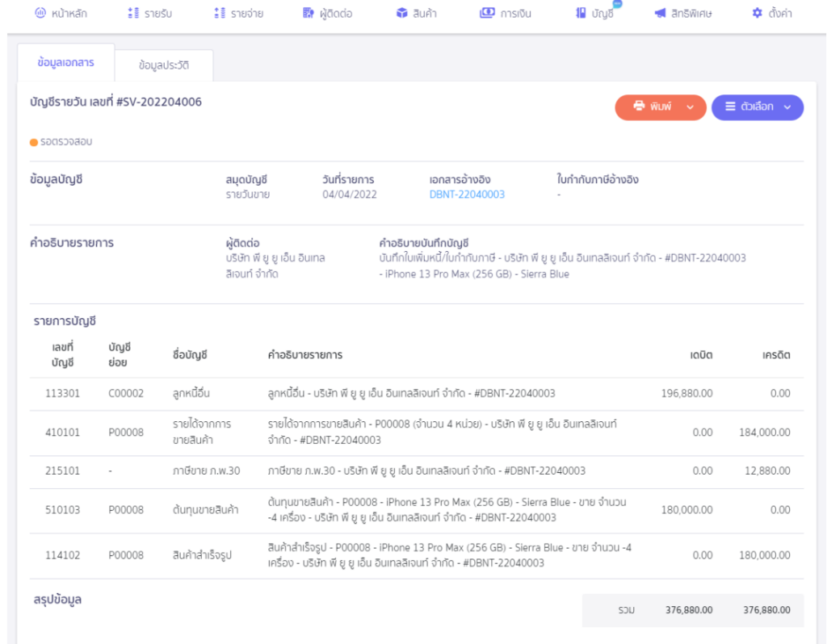The image size is (827, 644).
Task: Click the date 04/04/2022
Action: [x=350, y=194]
